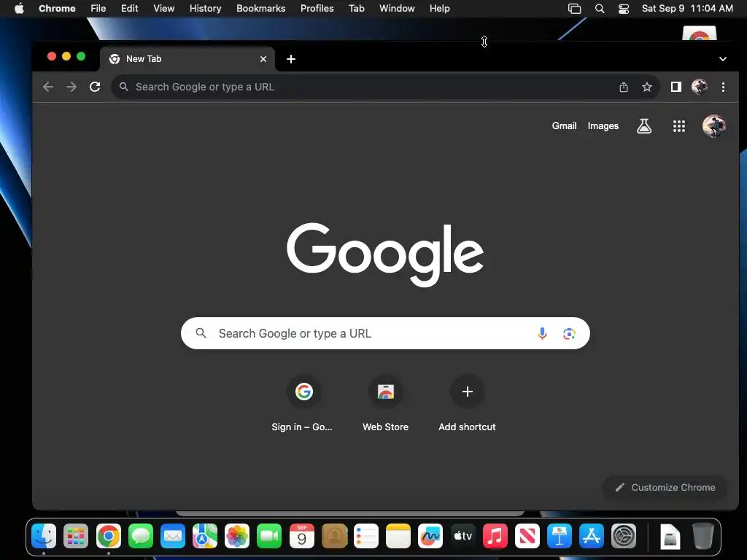The width and height of the screenshot is (747, 560).
Task: Open the File menu
Action: point(98,9)
